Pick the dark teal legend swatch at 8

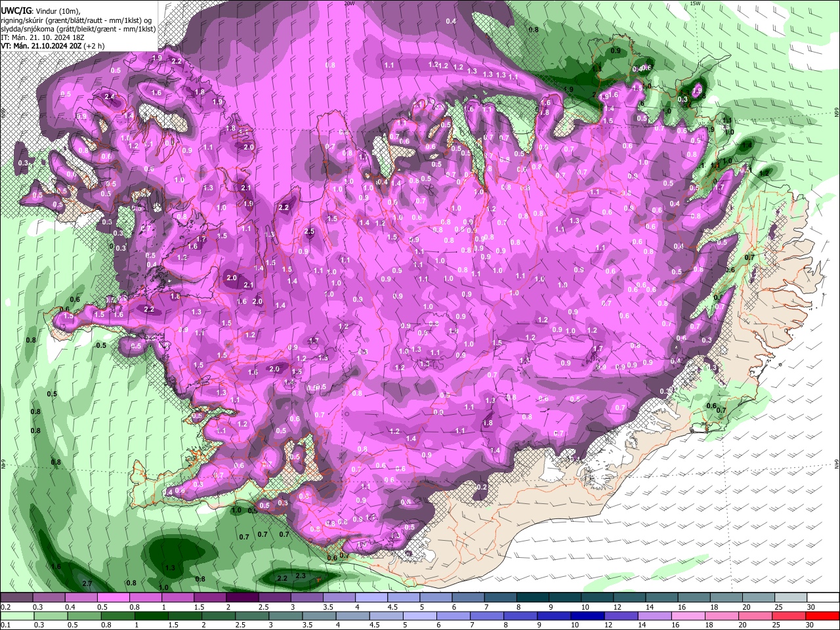[x=533, y=597]
